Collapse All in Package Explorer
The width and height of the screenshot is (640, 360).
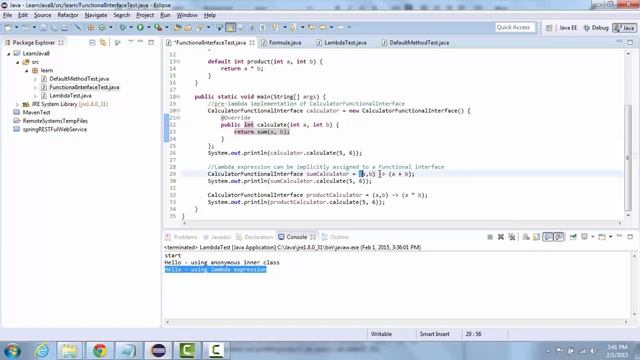(x=92, y=42)
